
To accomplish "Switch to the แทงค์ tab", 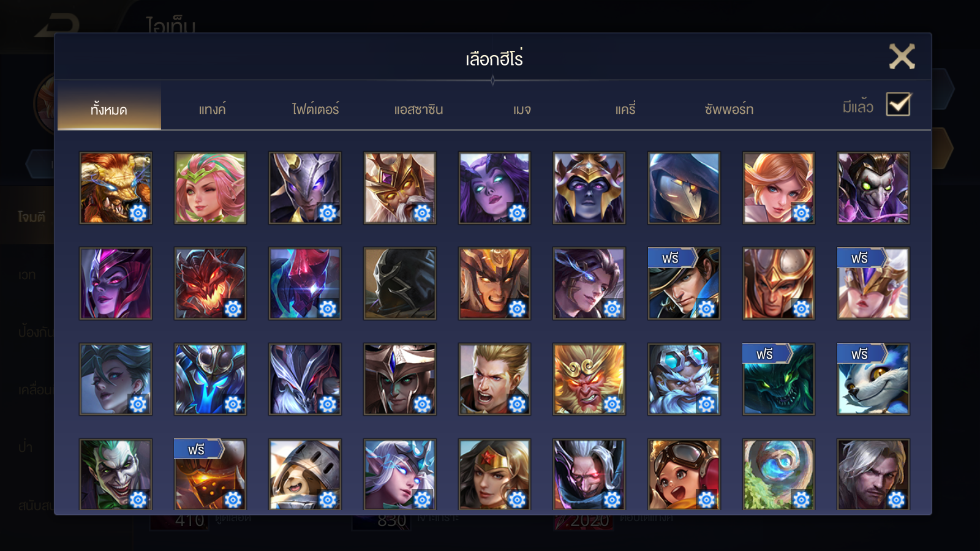I will pyautogui.click(x=212, y=110).
